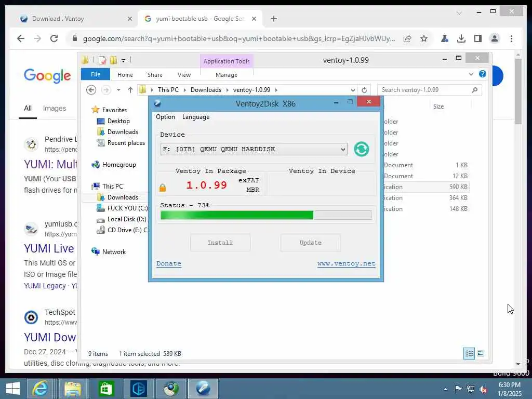
Task: Select Homegroup in the navigation pane
Action: pyautogui.click(x=119, y=165)
